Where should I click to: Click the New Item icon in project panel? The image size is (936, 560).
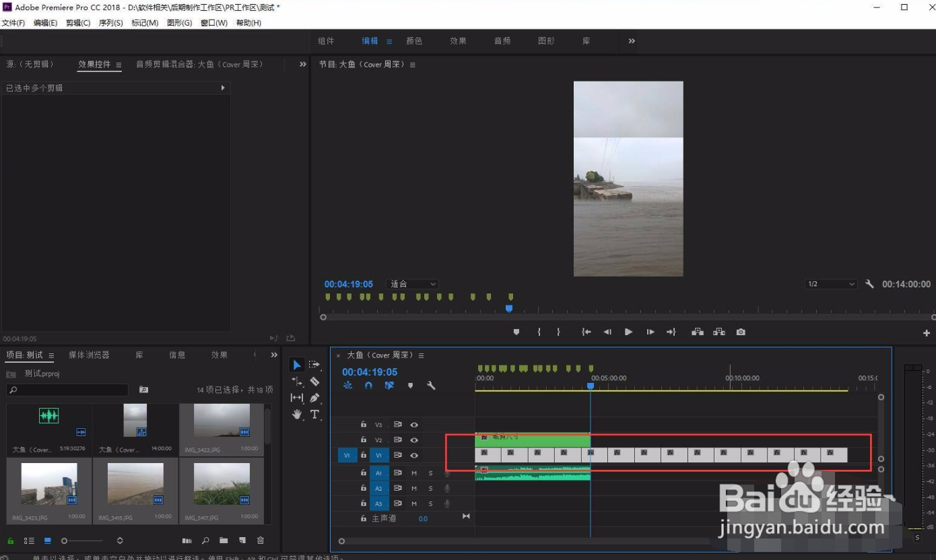(x=242, y=540)
